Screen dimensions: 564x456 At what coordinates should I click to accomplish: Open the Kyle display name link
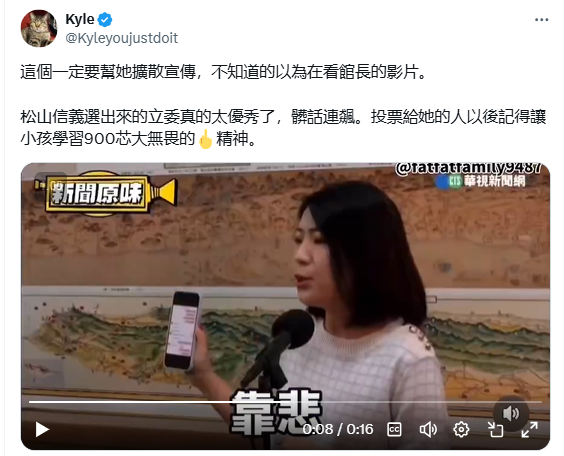(x=79, y=19)
